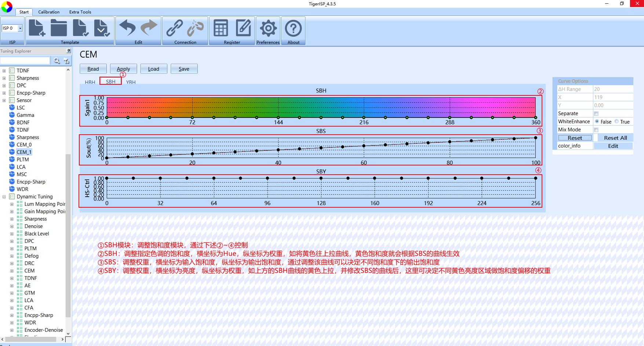Enable the Separate checkbox

[x=596, y=114]
